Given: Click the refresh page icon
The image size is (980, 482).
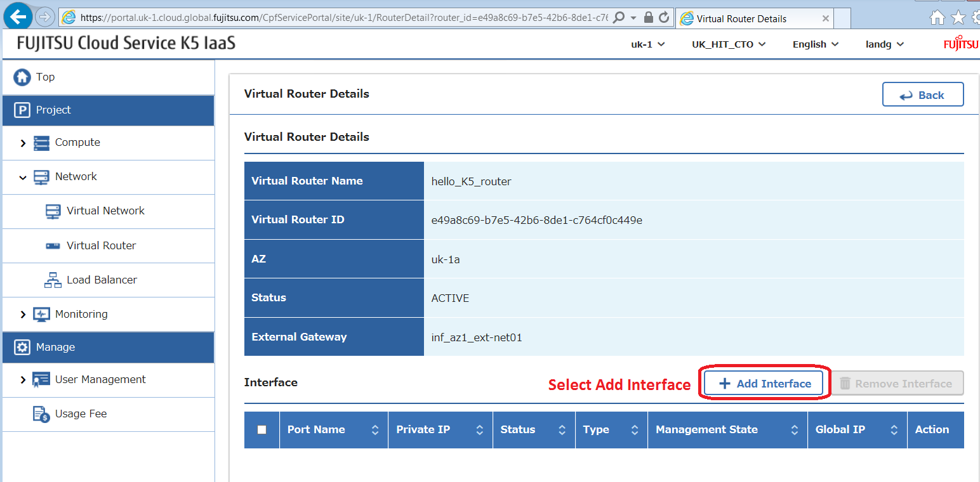Looking at the screenshot, I should 664,18.
